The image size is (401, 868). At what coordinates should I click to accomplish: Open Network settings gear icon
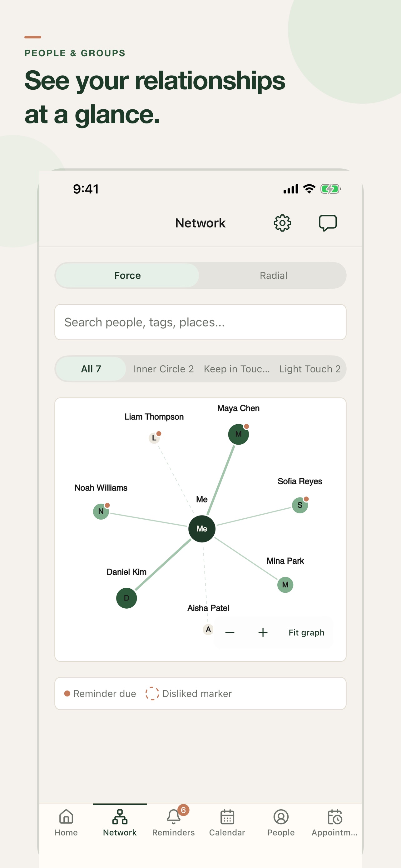tap(282, 223)
